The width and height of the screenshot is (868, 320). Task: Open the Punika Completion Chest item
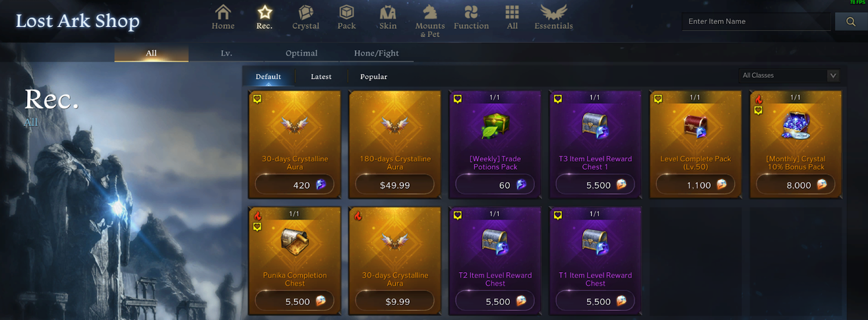[295, 261]
